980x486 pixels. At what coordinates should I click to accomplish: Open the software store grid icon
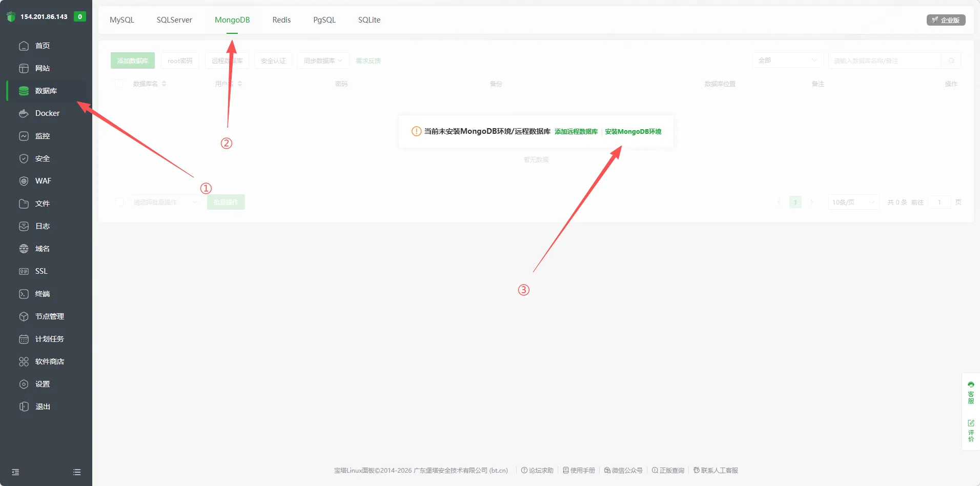point(24,361)
